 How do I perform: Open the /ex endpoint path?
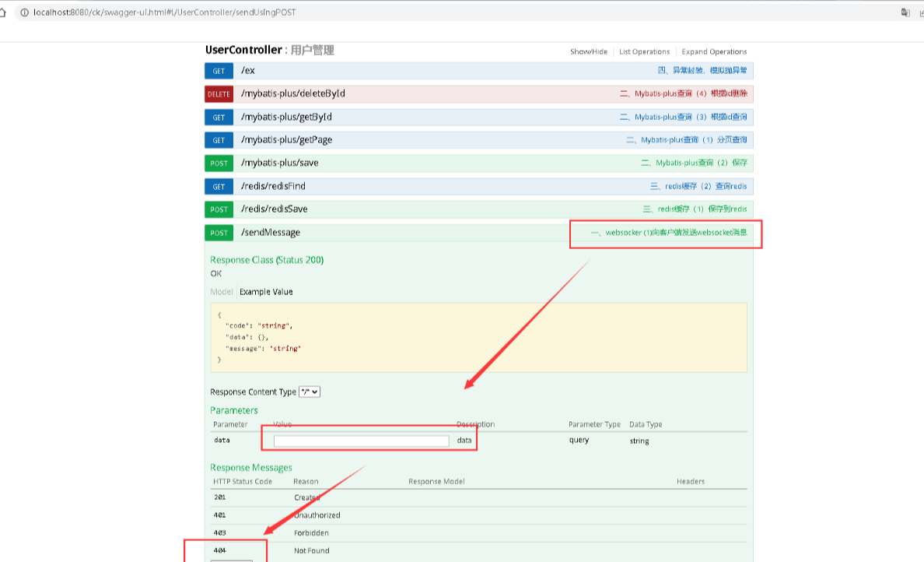(x=247, y=71)
